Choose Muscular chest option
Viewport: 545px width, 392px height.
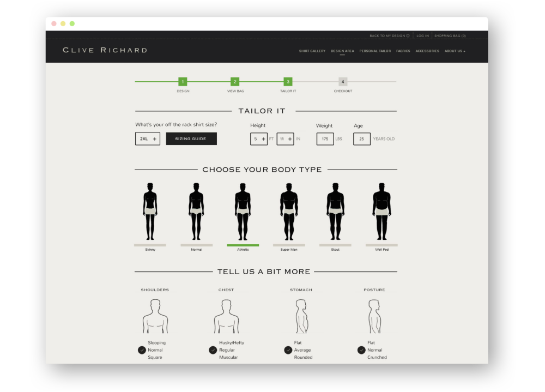(x=228, y=358)
